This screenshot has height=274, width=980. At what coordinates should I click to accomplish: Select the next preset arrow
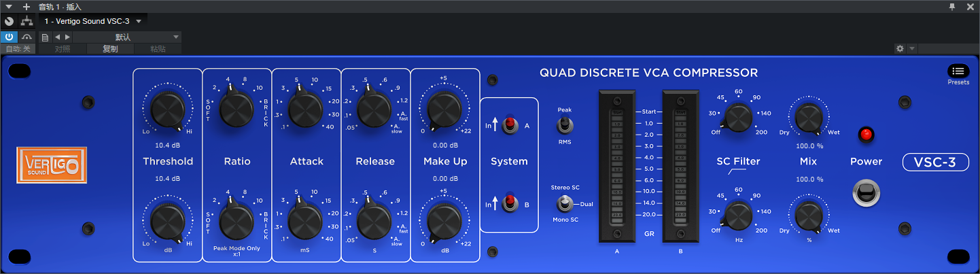67,37
